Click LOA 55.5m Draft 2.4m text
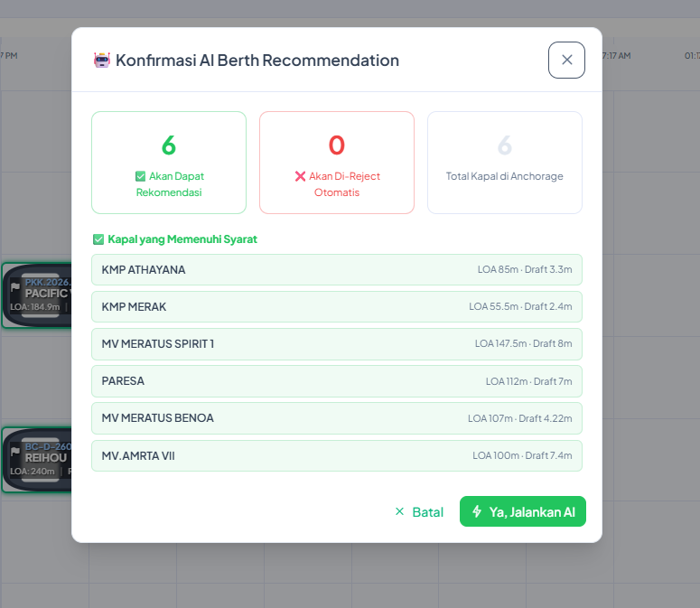 click(520, 306)
